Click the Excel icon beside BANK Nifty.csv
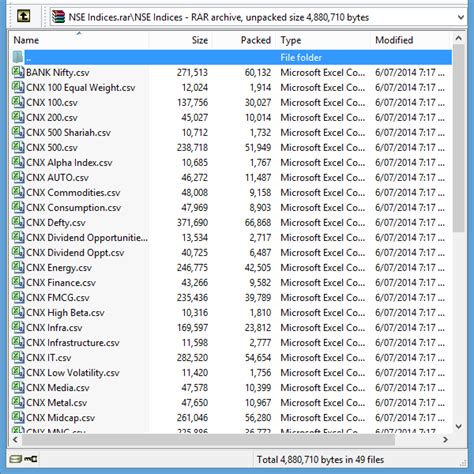 pos(18,72)
